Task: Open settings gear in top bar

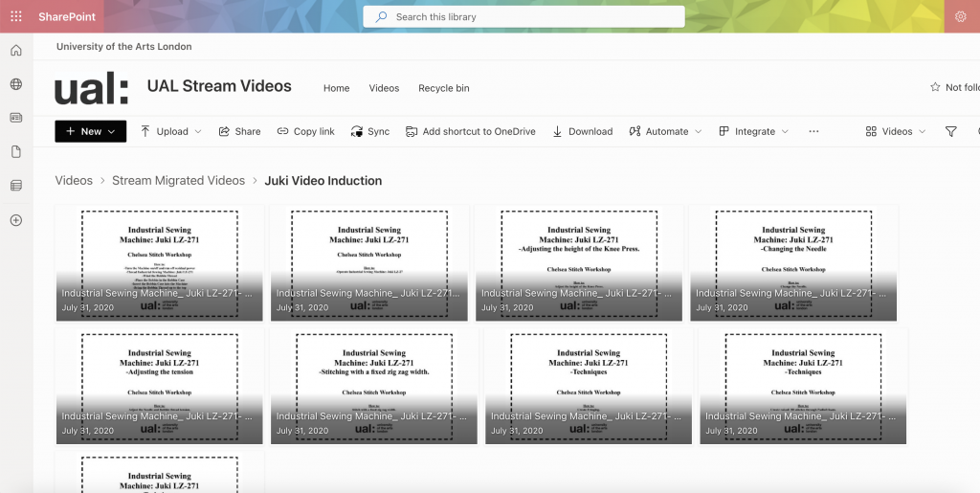Action: (960, 17)
